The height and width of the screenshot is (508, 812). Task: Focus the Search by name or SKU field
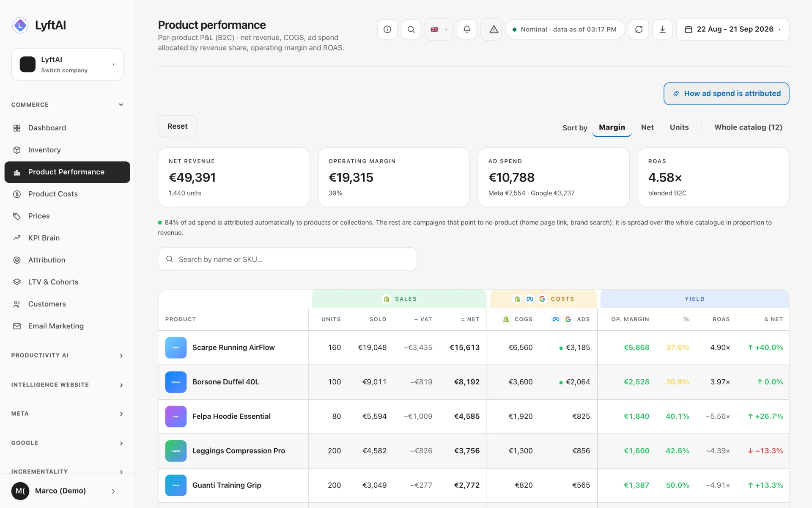[x=287, y=259]
